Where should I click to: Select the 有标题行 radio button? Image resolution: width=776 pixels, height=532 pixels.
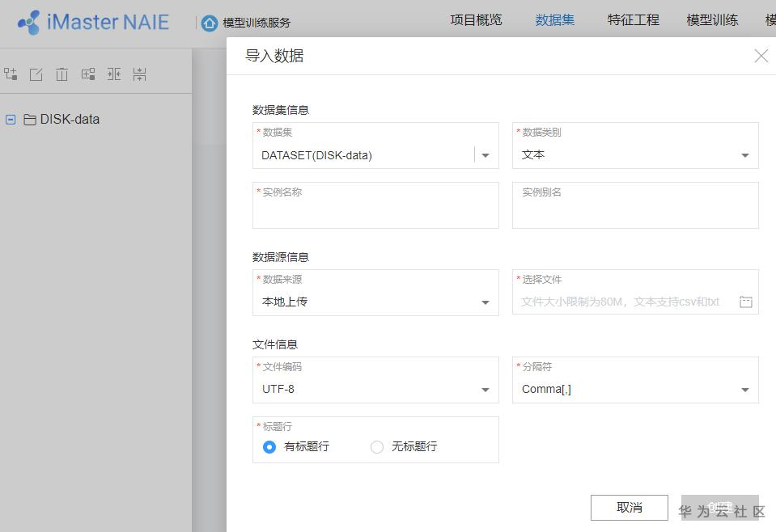pos(269,447)
